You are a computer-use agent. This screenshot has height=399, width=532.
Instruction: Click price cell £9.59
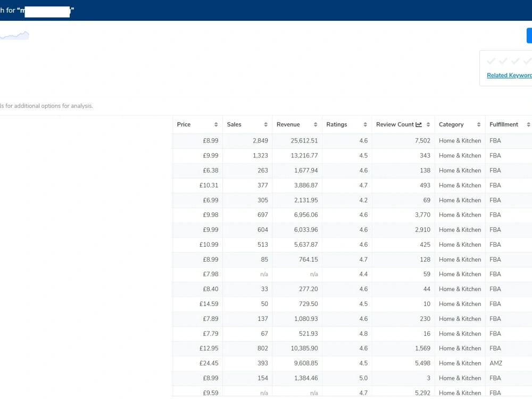210,393
